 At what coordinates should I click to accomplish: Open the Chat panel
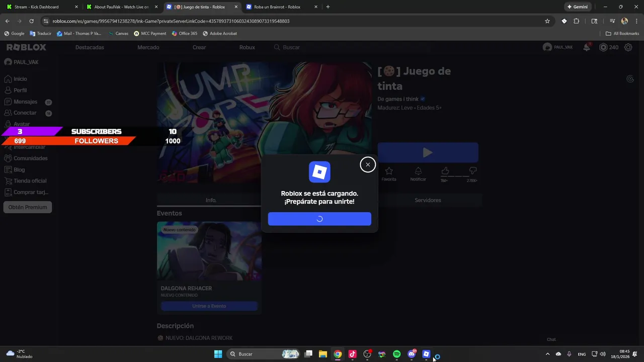tap(551, 339)
